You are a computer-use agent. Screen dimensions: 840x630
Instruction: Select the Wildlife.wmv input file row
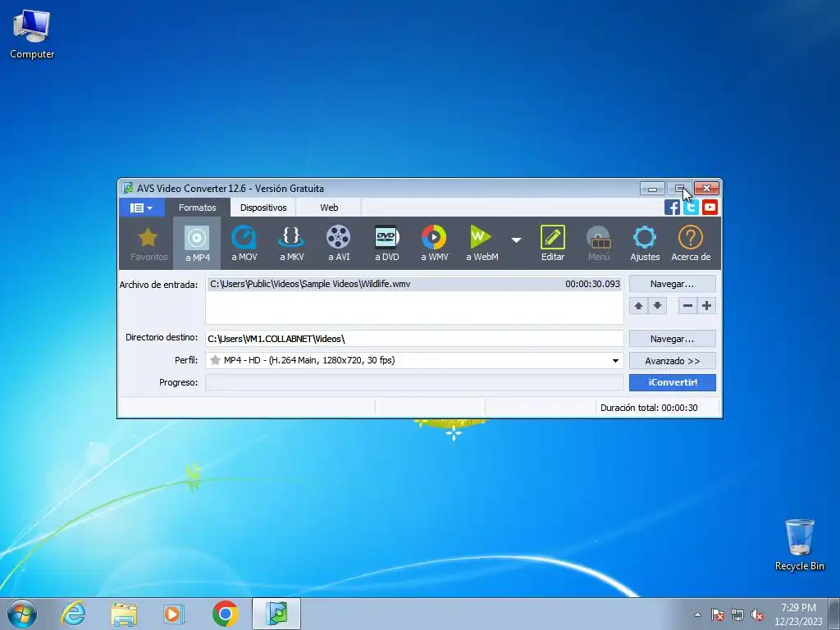[414, 284]
